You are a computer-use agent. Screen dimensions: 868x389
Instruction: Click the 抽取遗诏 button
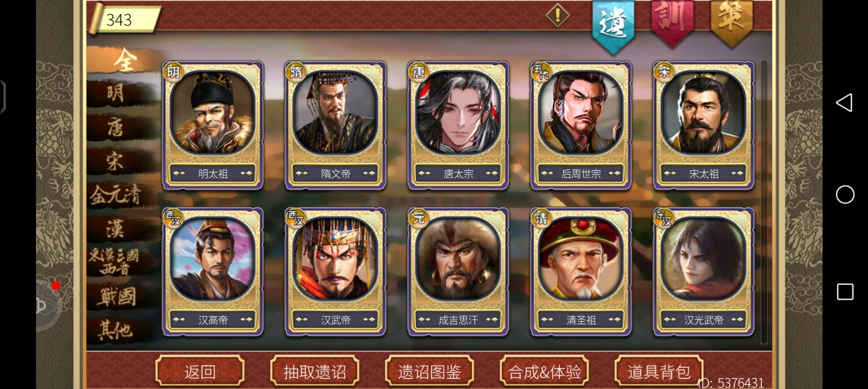click(315, 371)
